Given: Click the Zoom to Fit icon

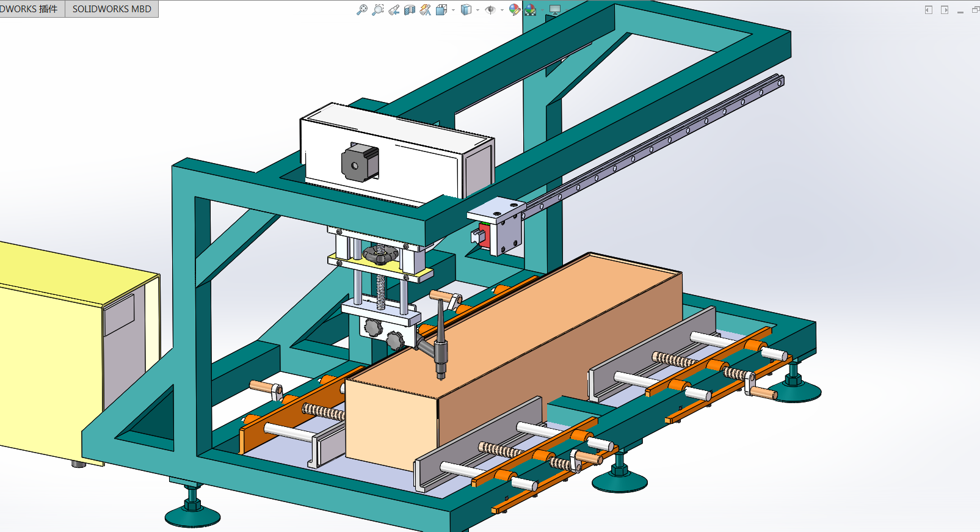Looking at the screenshot, I should coord(362,10).
